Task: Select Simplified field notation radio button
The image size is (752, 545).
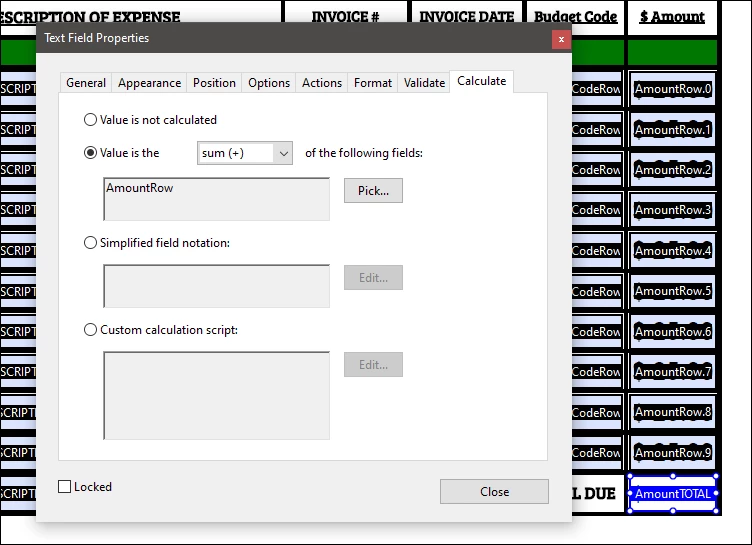Action: [x=90, y=243]
